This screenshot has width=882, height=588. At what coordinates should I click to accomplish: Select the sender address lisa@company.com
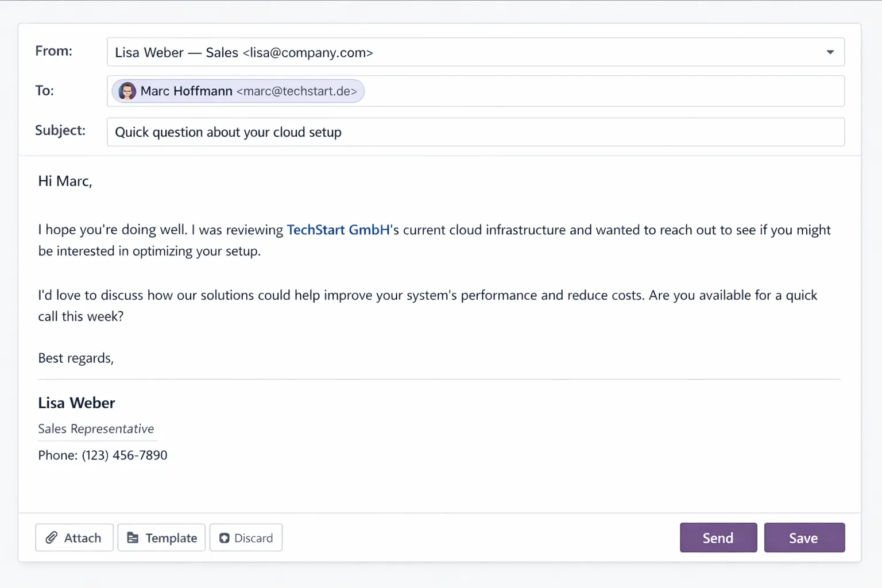[308, 52]
